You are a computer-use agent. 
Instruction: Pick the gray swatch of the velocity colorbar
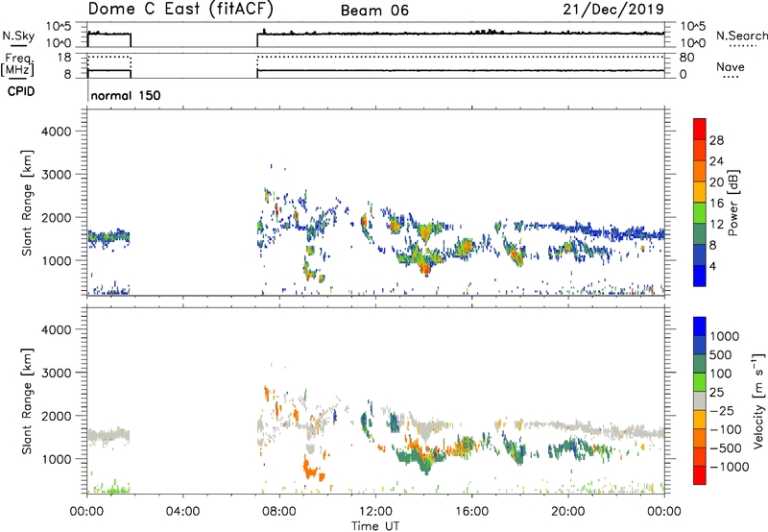point(700,400)
